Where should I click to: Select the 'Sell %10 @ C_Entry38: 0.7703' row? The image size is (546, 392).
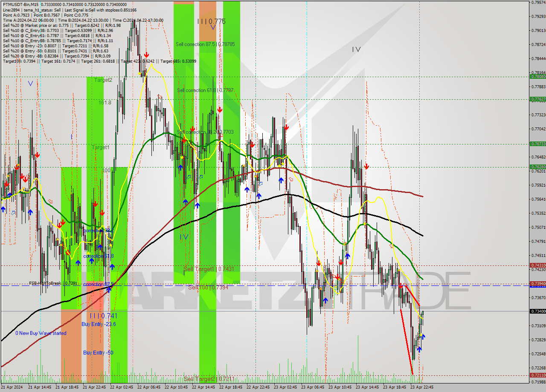point(58,30)
